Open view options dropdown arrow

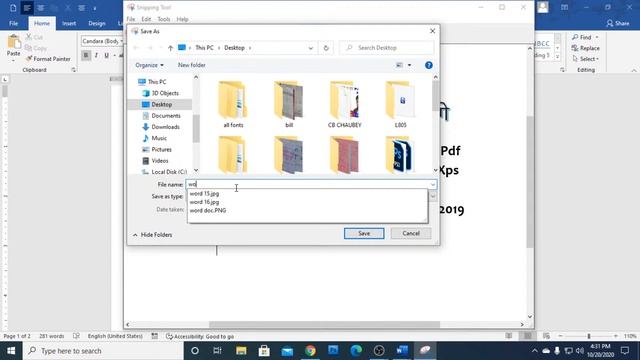point(409,65)
